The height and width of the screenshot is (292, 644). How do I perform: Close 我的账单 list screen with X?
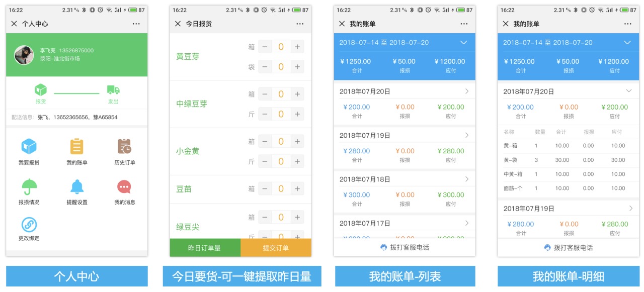point(342,24)
